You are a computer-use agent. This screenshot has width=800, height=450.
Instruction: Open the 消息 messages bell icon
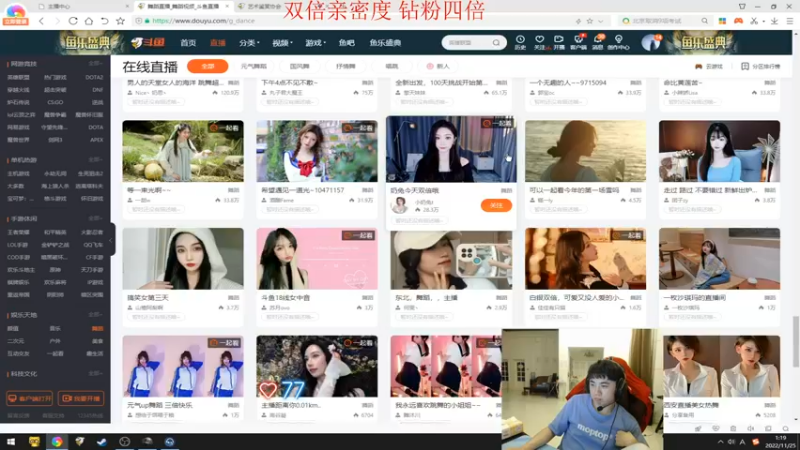(598, 42)
